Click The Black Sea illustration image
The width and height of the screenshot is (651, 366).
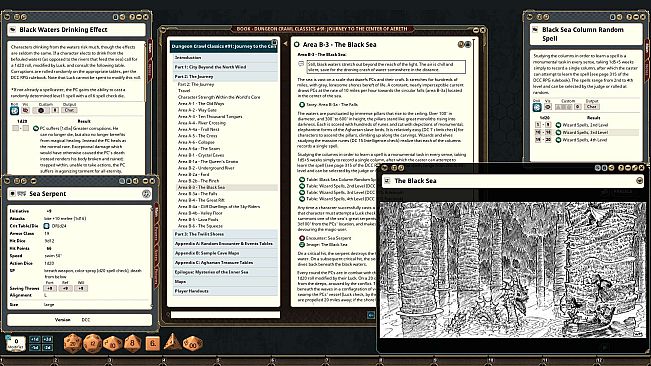513,270
